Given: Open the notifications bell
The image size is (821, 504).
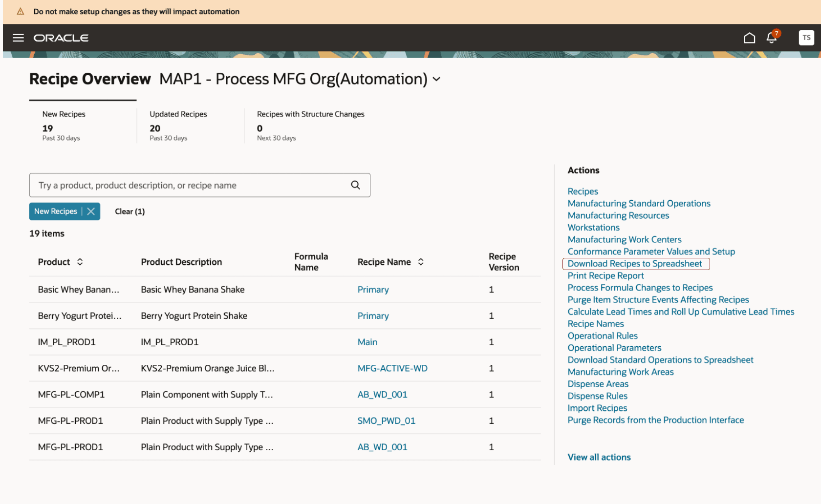Looking at the screenshot, I should tap(772, 38).
